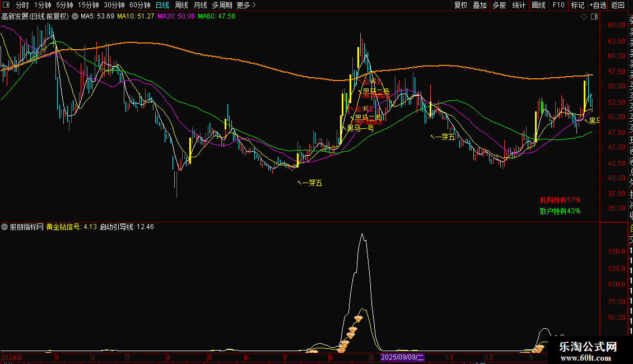Screen dimensions: 633x364
Task: Click the top golden diamond signal marker
Action: click(358, 319)
